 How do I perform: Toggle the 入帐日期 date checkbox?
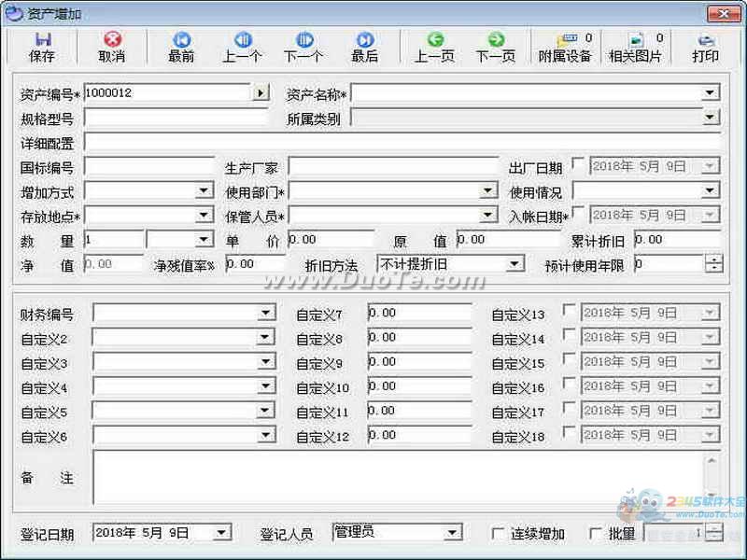pyautogui.click(x=577, y=214)
